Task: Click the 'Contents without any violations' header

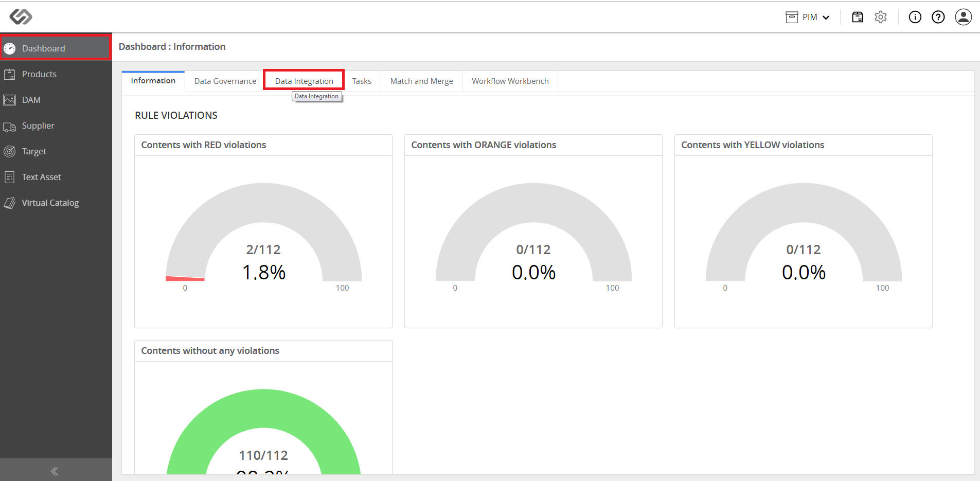Action: (210, 351)
